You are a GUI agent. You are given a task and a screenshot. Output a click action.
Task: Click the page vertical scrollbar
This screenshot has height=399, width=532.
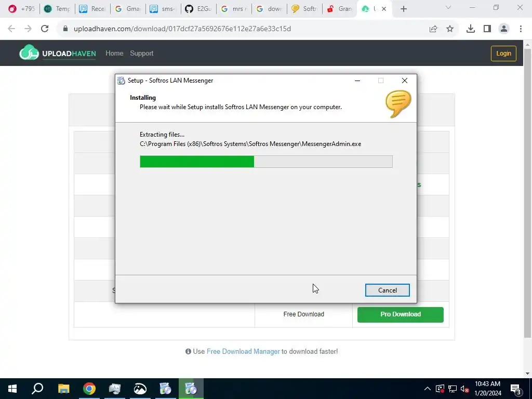[527, 193]
